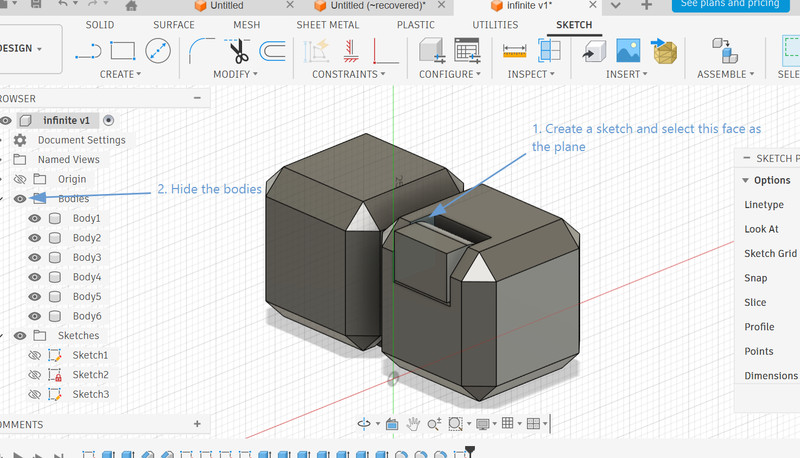The height and width of the screenshot is (458, 800).
Task: Switch to the SHEET METAL tab
Action: click(328, 24)
